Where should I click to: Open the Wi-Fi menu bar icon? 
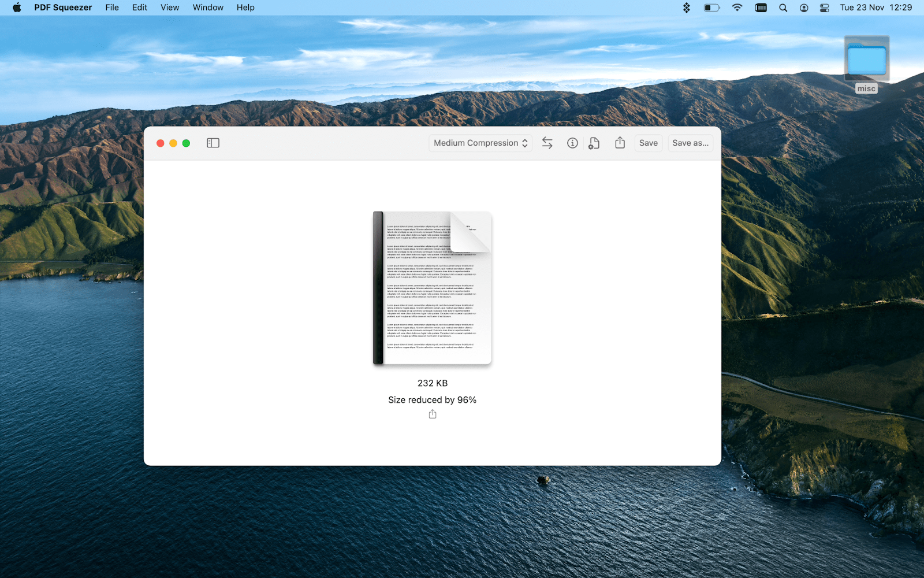pos(737,8)
